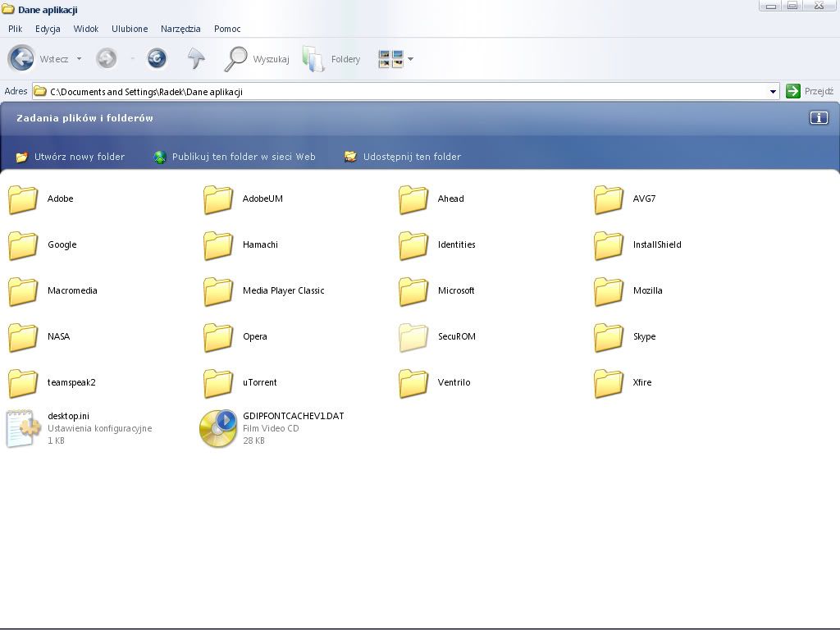Screen dimensions: 840x630
Task: Open the Ulubione menu
Action: coord(130,29)
